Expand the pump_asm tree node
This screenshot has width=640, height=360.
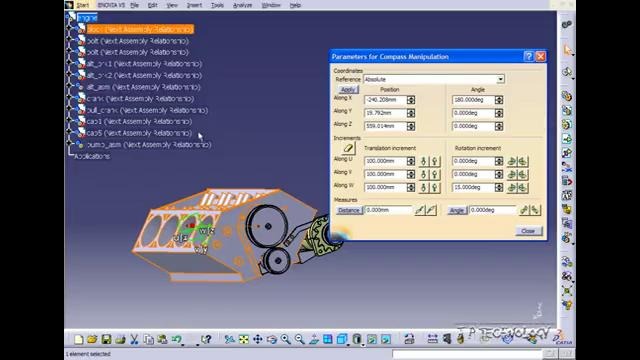point(69,144)
